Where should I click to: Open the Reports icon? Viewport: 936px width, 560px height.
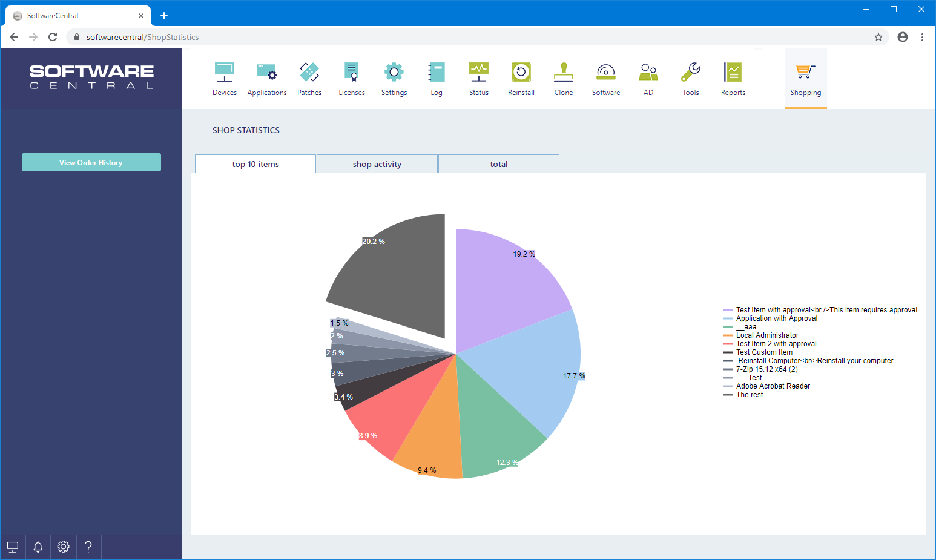coord(733,73)
